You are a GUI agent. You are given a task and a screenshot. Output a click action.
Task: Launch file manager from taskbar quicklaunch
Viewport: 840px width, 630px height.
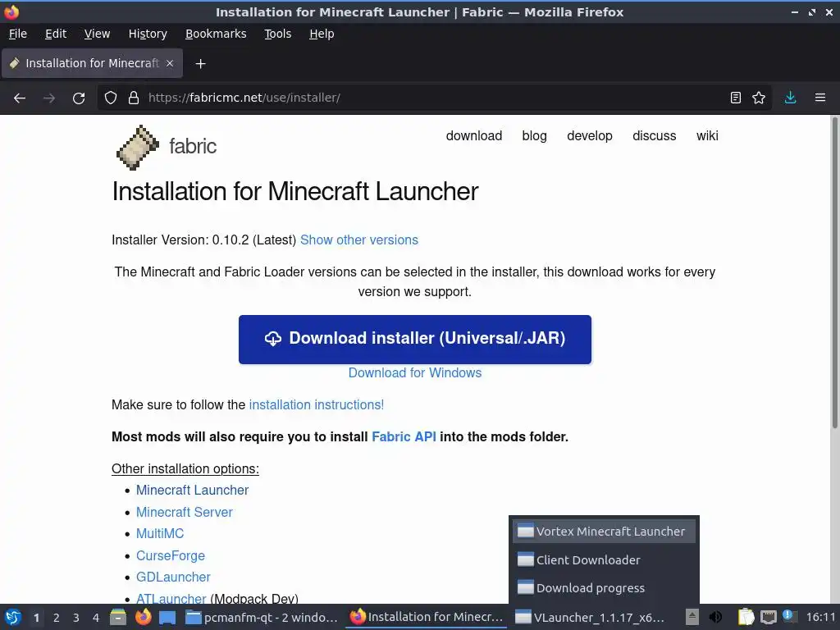pos(118,617)
